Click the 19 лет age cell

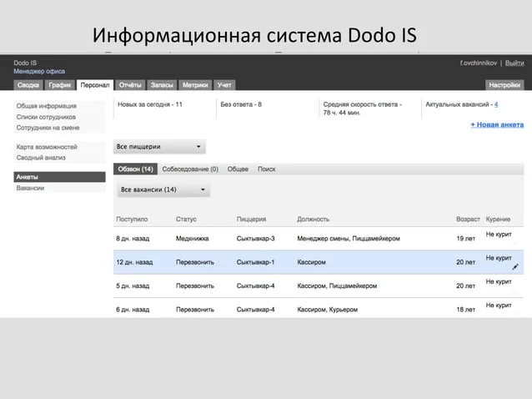click(466, 239)
